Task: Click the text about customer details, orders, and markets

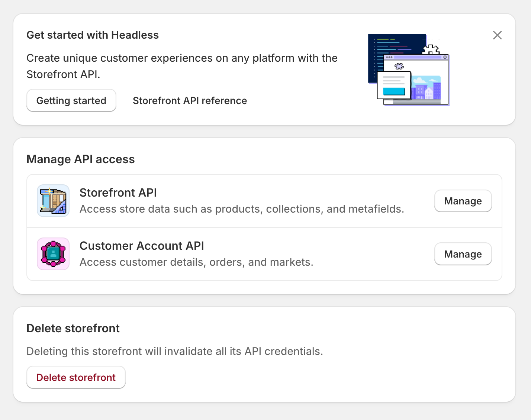Action: [x=196, y=262]
